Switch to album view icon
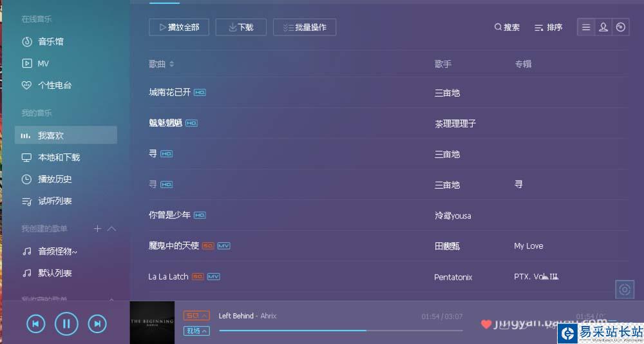Screen dimensions: 644x344 click(621, 27)
